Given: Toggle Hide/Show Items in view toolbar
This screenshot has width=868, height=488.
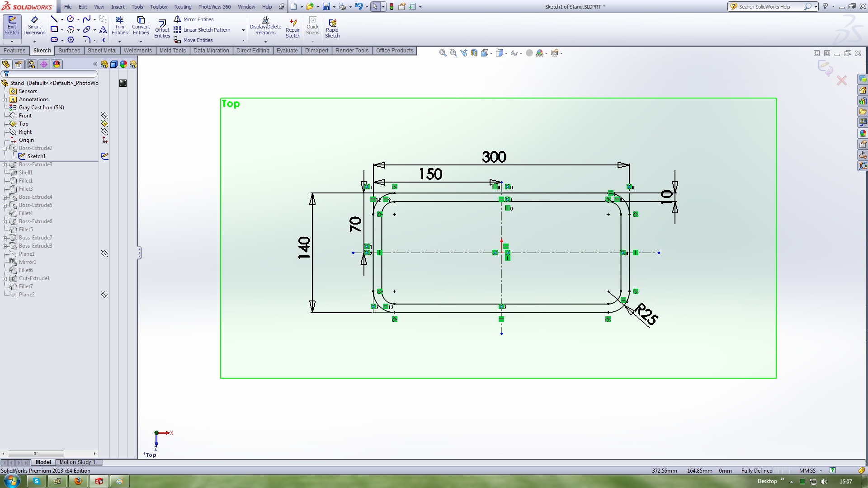Looking at the screenshot, I should [514, 53].
